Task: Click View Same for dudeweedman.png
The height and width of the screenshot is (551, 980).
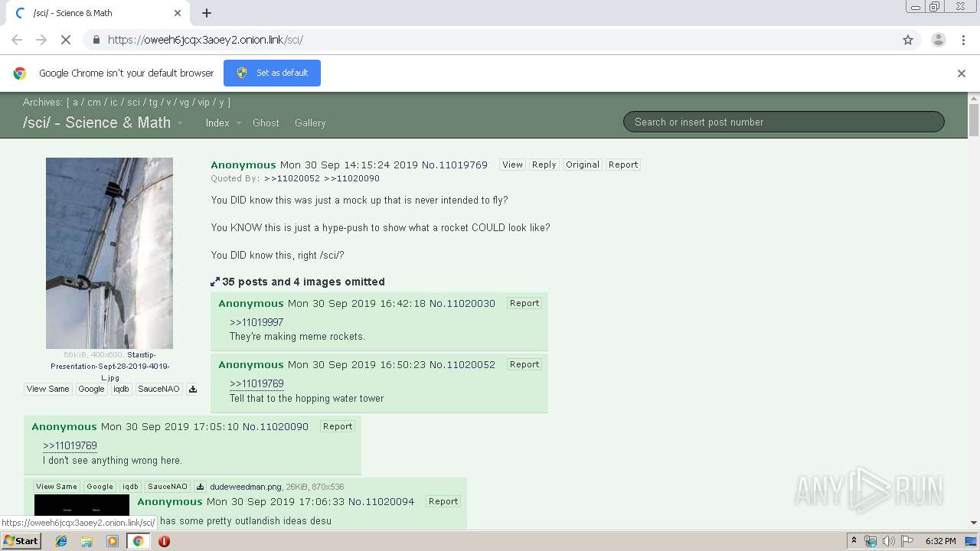Action: click(x=57, y=487)
